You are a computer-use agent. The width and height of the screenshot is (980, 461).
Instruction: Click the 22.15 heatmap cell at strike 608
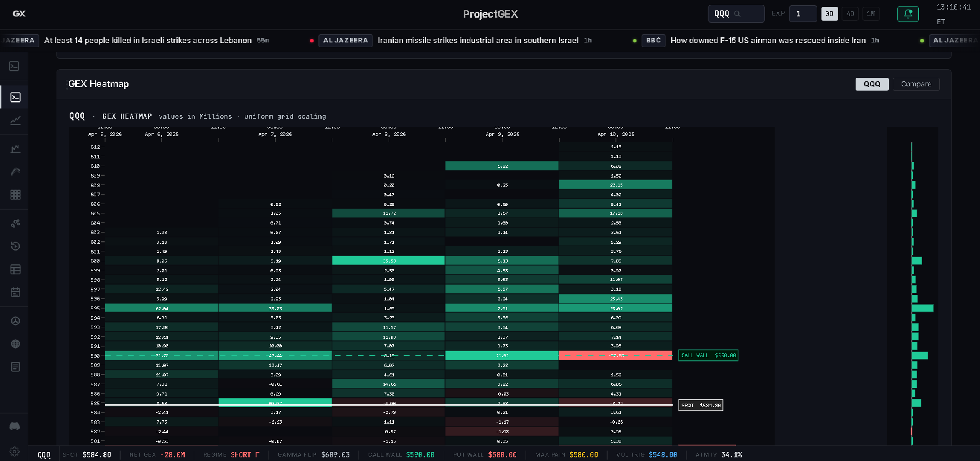click(x=616, y=185)
